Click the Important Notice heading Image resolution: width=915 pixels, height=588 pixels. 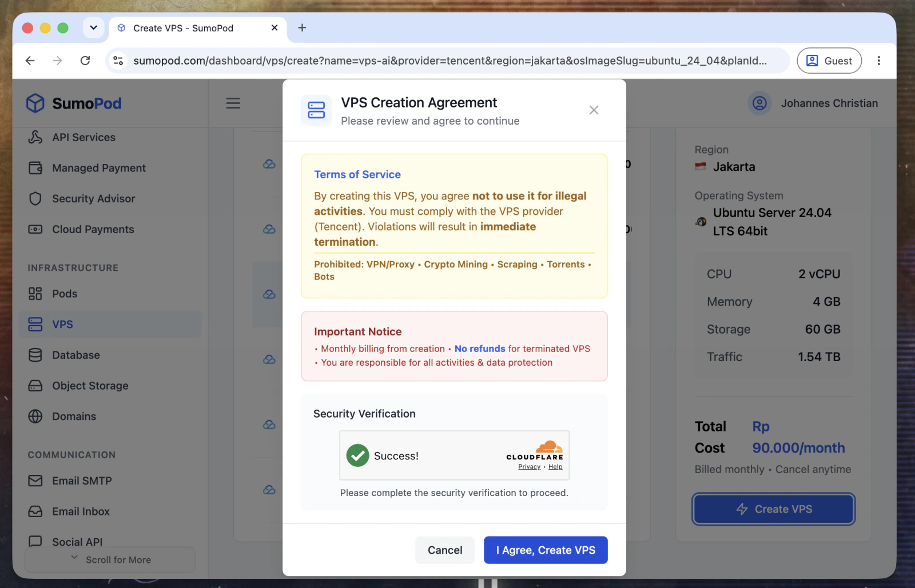[x=358, y=331]
